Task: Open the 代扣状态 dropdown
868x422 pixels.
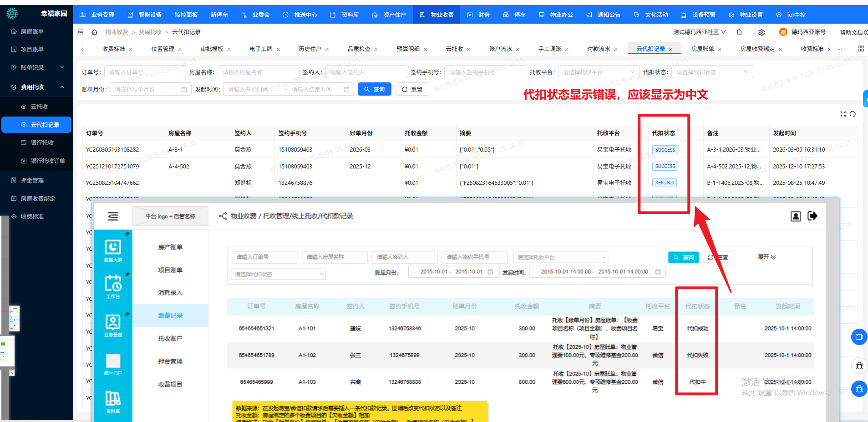Action: click(712, 71)
